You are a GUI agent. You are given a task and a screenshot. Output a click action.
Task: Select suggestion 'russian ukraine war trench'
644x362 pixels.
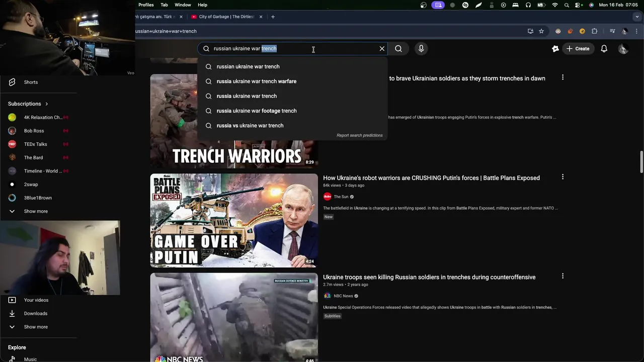click(x=293, y=66)
